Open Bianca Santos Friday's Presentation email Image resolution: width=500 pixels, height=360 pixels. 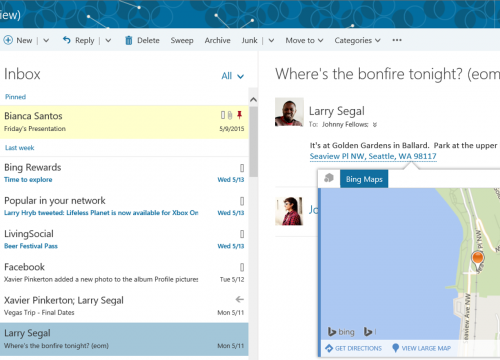[124, 122]
